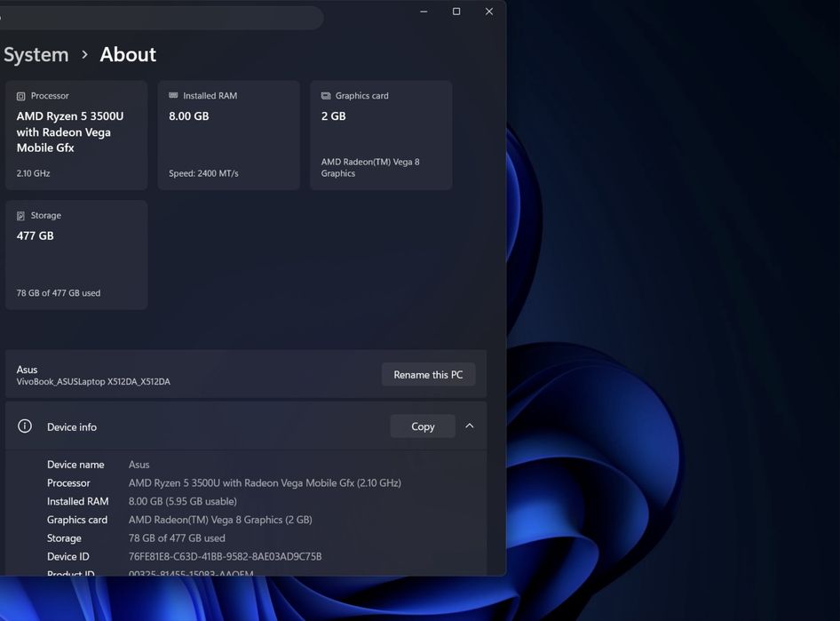
Task: Select the Device name value 'Asus'
Action: (x=139, y=465)
